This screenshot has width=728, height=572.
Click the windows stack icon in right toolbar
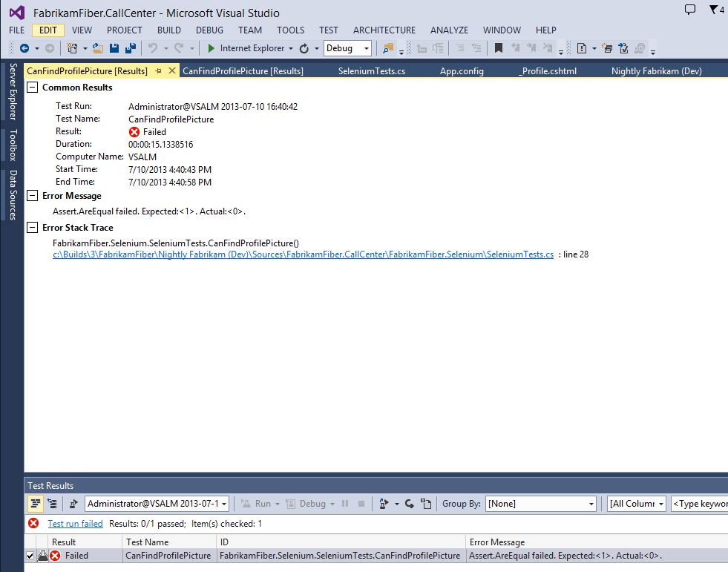click(x=607, y=48)
